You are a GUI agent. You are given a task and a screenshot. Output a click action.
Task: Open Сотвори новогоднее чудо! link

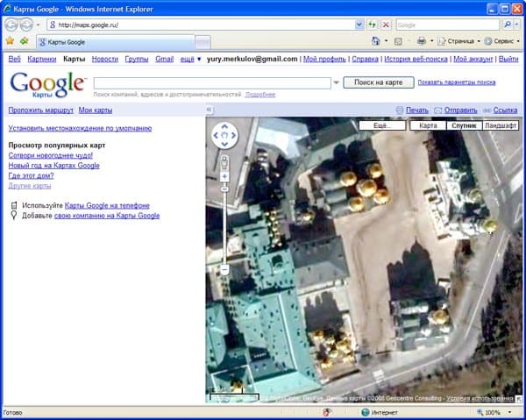tap(50, 155)
